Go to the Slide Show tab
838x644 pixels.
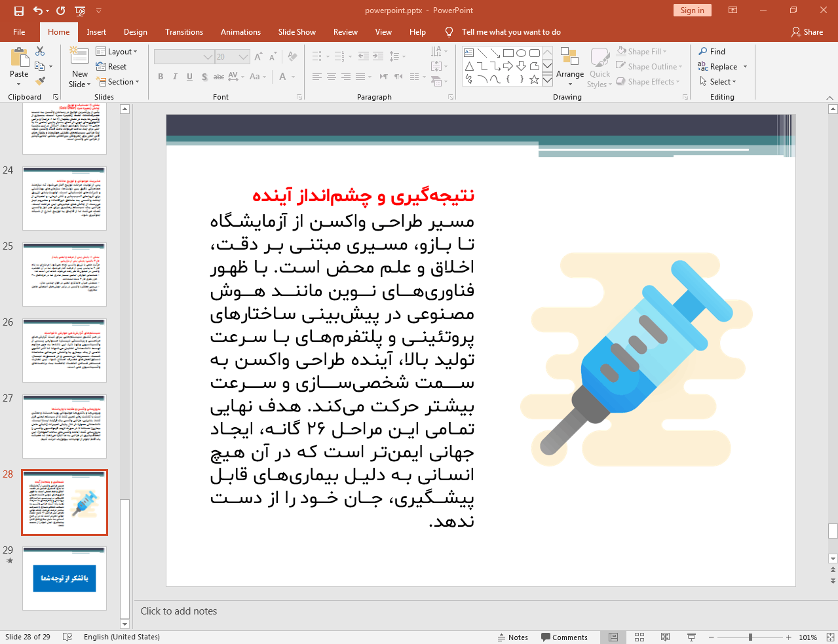tap(297, 32)
